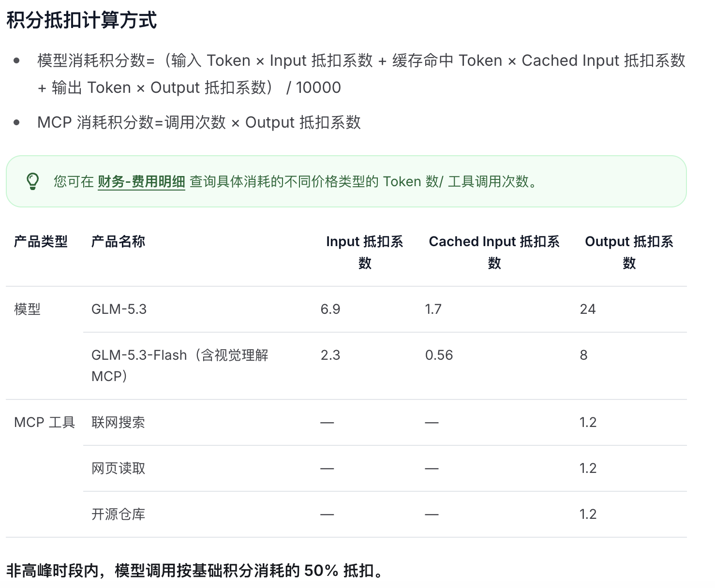Click the 模型 product type cell
Image resolution: width=715 pixels, height=588 pixels.
(x=27, y=309)
